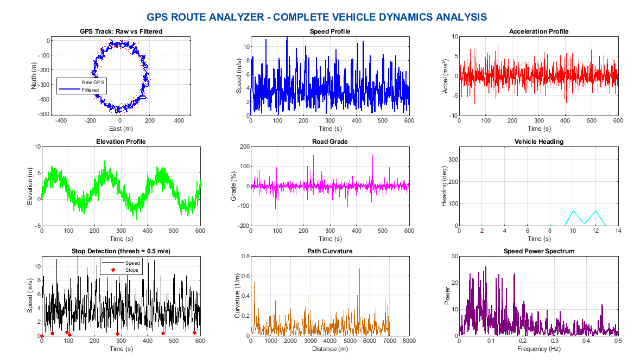The height and width of the screenshot is (364, 634).
Task: Click the 'Raw GPS' legend entry
Action: (93, 82)
